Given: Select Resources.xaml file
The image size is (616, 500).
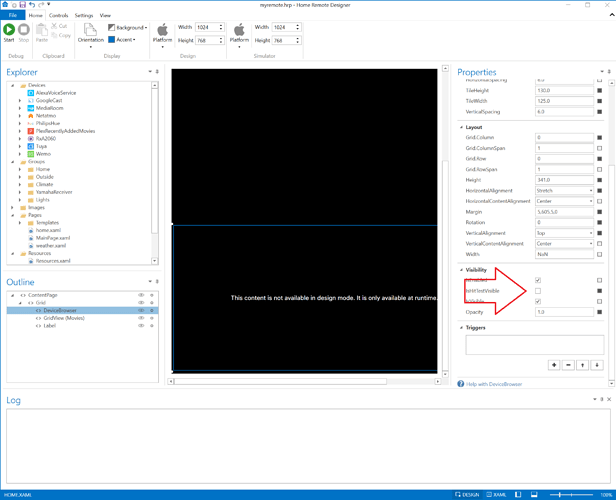Looking at the screenshot, I should (x=53, y=261).
